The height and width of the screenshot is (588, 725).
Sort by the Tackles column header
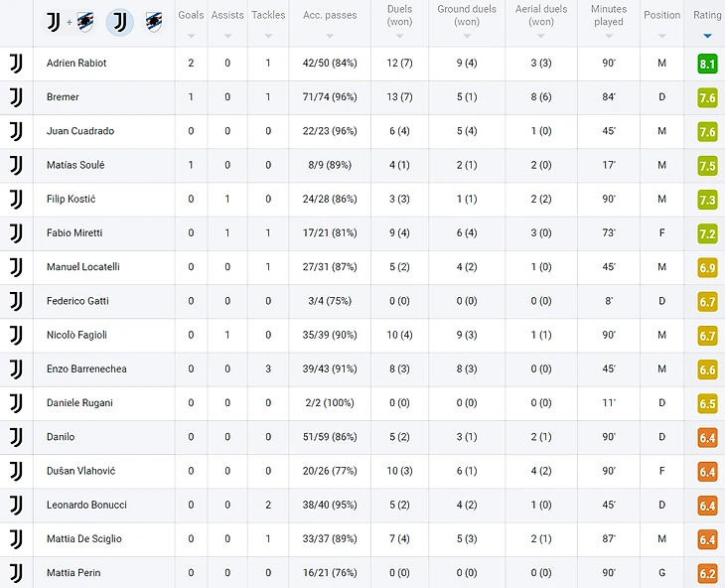268,21
